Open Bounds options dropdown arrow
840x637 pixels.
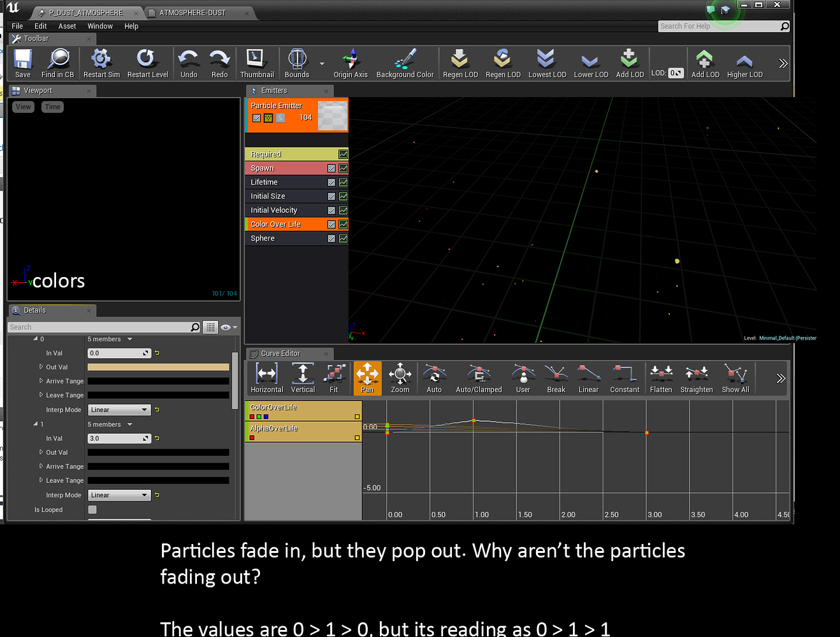point(322,64)
